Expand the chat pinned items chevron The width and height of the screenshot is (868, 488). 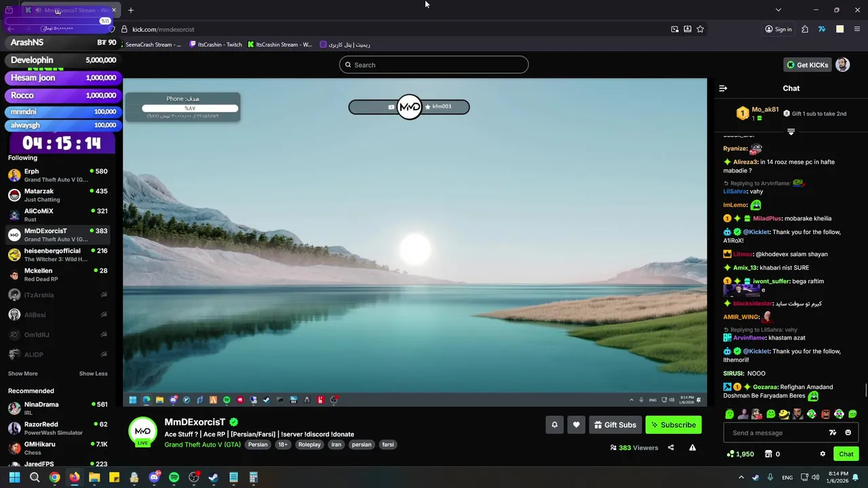point(791,131)
